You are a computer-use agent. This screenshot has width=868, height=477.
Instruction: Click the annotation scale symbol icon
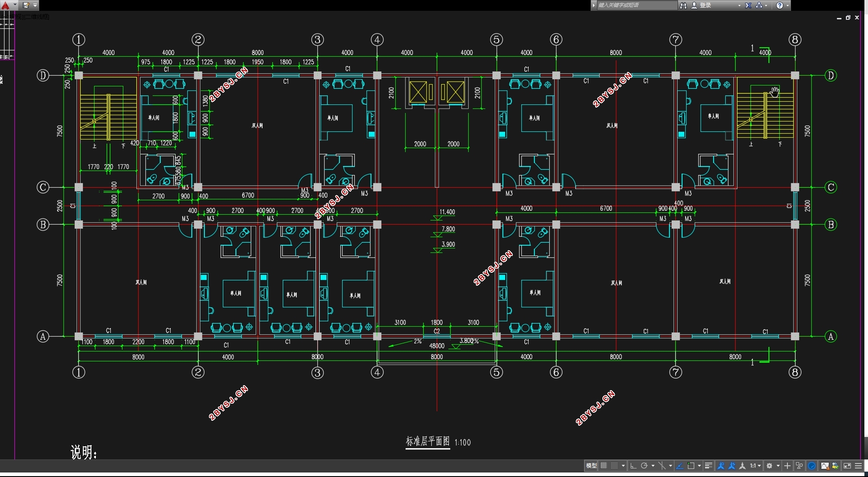click(x=742, y=466)
